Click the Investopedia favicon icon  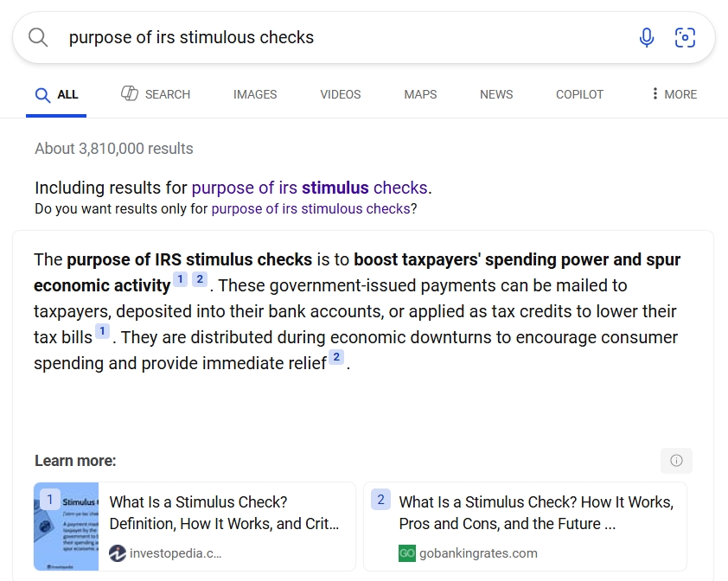point(118,553)
